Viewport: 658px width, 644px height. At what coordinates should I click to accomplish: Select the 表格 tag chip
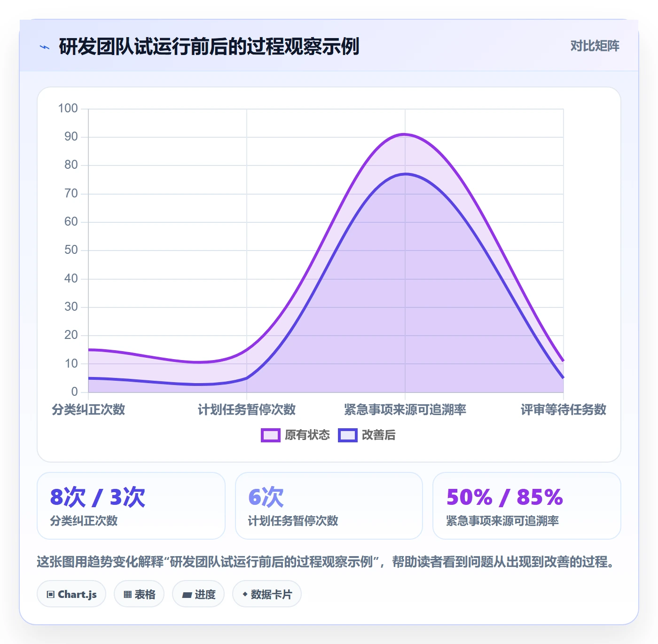coord(139,594)
